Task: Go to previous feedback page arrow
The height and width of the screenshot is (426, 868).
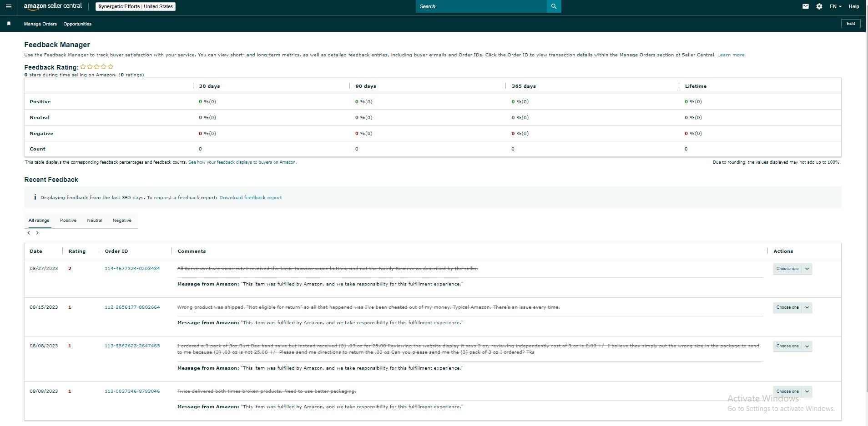Action: coord(29,233)
